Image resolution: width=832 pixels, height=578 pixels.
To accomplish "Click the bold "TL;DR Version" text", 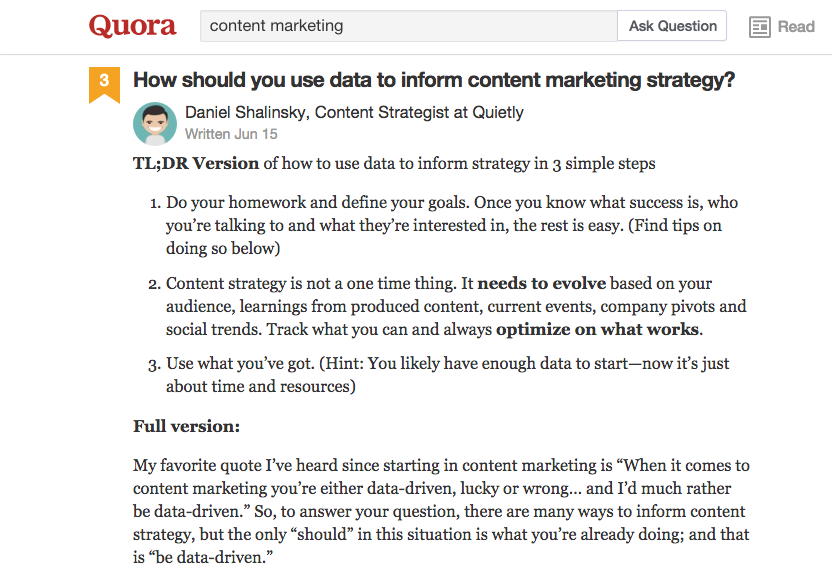I will (196, 163).
